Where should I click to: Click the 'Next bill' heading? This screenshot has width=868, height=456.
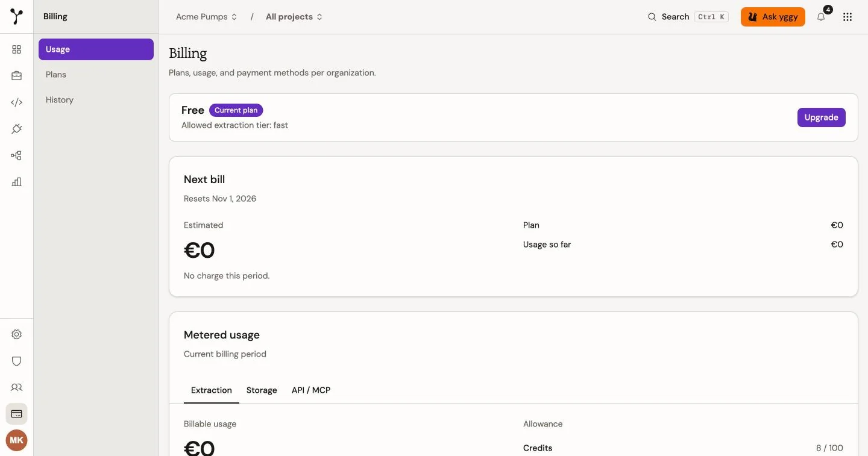(204, 180)
